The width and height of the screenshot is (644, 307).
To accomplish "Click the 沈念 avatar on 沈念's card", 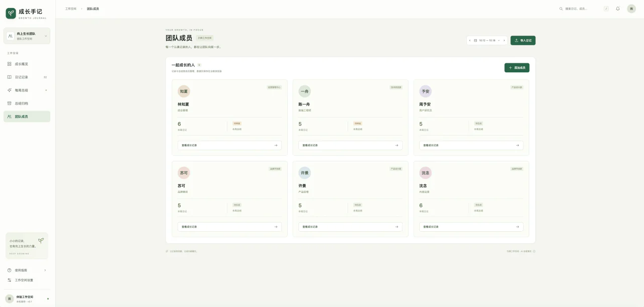I will (426, 173).
